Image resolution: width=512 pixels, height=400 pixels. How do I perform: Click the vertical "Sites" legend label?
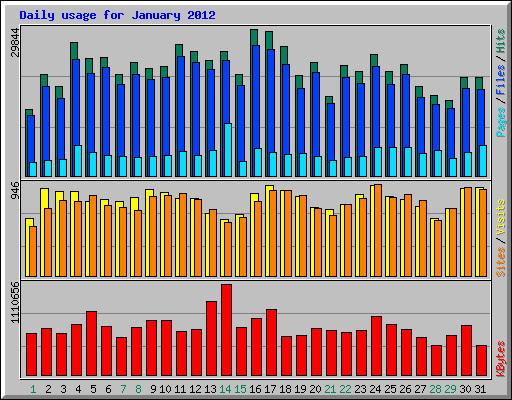(x=501, y=262)
